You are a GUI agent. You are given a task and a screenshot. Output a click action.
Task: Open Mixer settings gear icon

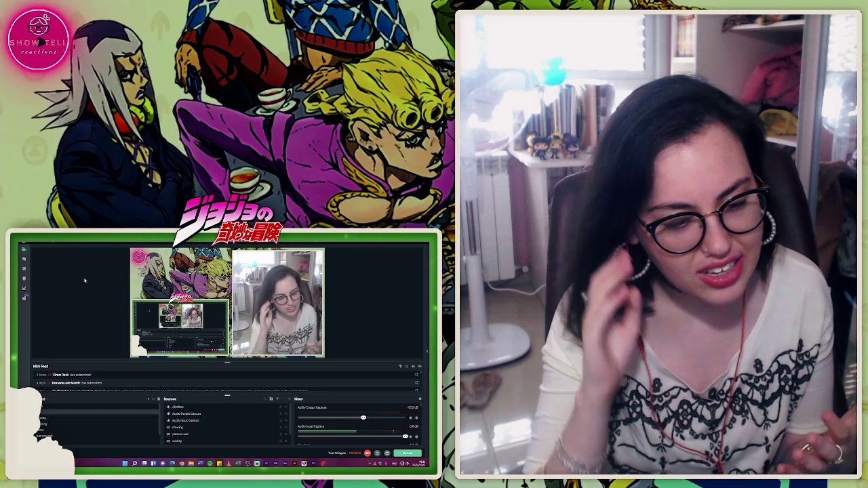click(x=420, y=399)
